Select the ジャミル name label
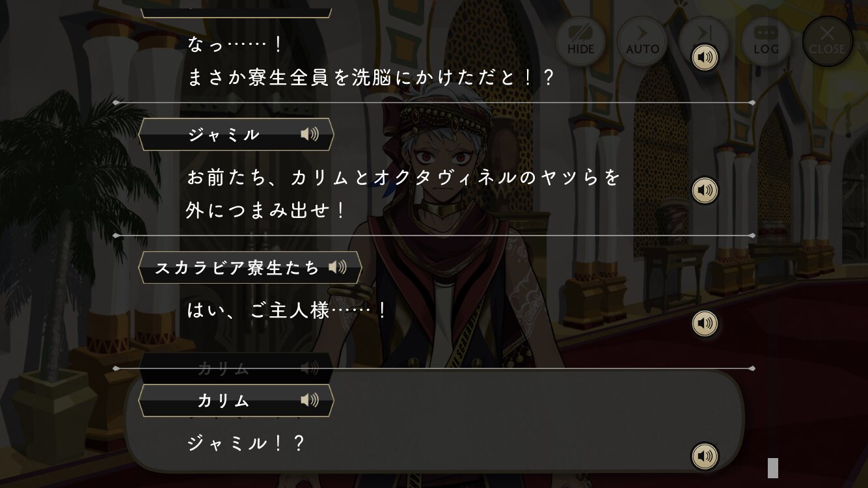The image size is (868, 488). tap(223, 135)
